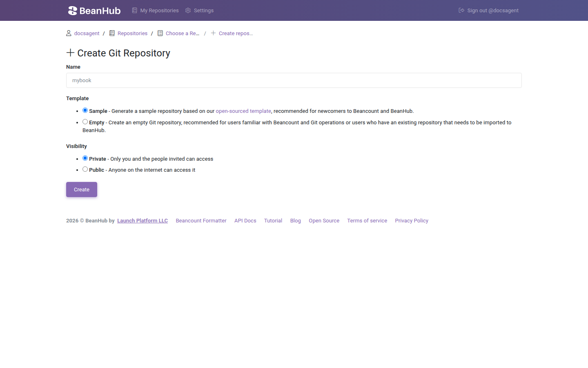Click the bold Empty label text

pyautogui.click(x=97, y=123)
